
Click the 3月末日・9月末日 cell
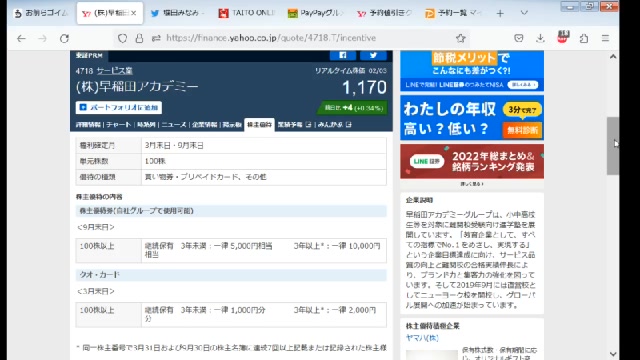tap(264, 146)
